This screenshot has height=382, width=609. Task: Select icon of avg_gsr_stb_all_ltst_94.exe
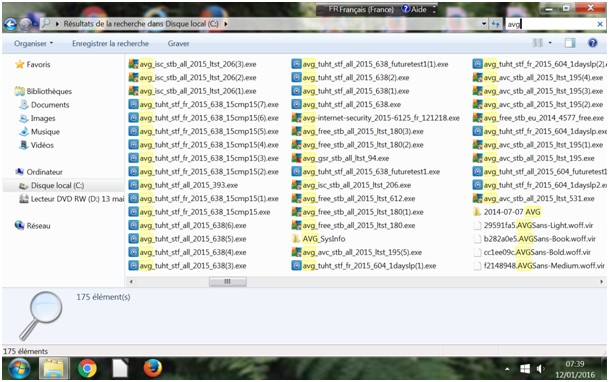[x=297, y=158]
